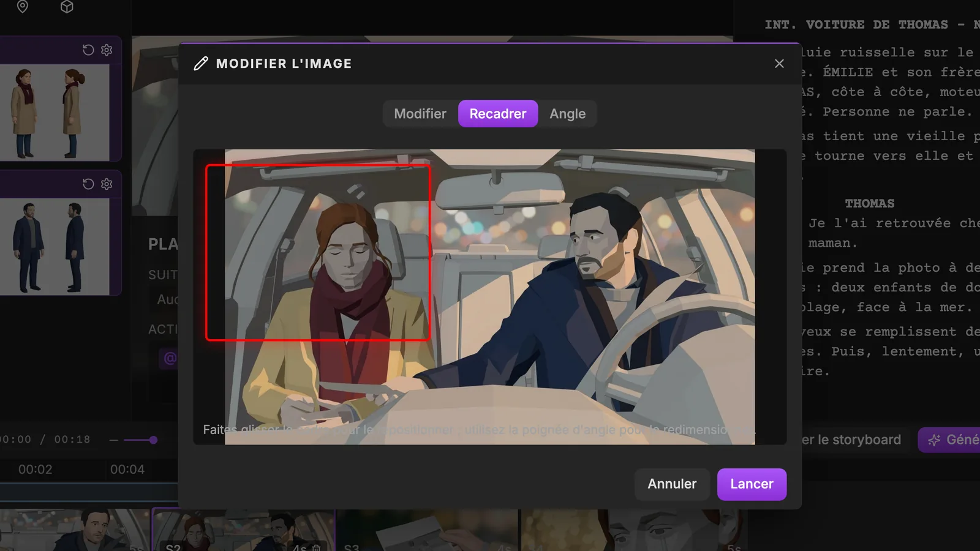Close the Modifier l'image dialog
This screenshot has width=980, height=551.
[779, 64]
